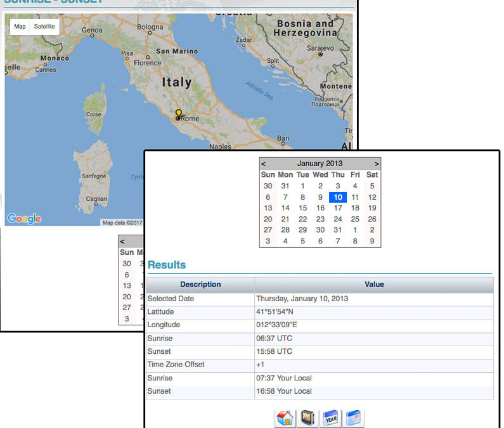The width and height of the screenshot is (504, 428).
Task: Click the Description column header
Action: point(200,285)
